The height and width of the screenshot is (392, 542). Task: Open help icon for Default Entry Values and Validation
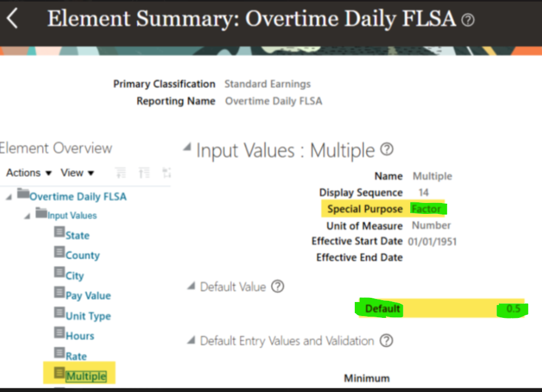386,340
